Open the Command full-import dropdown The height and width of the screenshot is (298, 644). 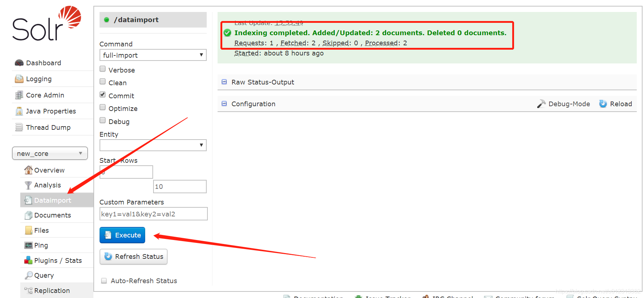point(153,55)
